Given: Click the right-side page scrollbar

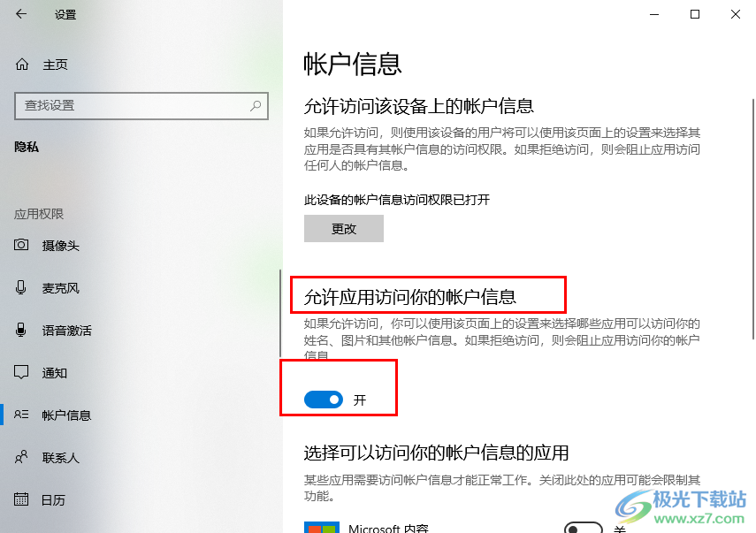Looking at the screenshot, I should click(x=753, y=219).
